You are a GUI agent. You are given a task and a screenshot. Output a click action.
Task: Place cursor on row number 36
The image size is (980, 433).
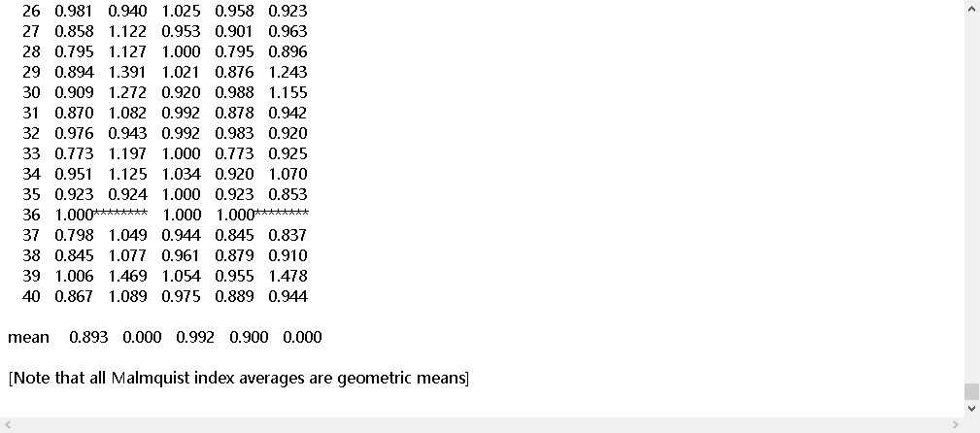[x=31, y=215]
